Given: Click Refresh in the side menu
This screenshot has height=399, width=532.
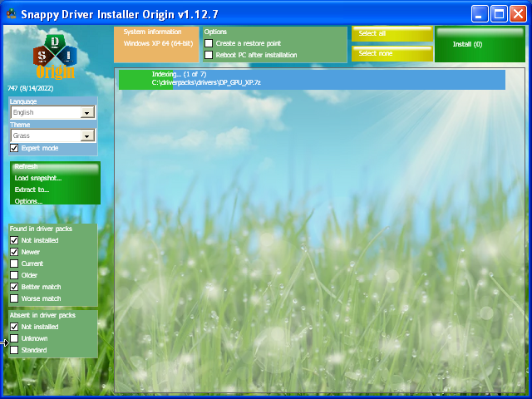Looking at the screenshot, I should 26,166.
